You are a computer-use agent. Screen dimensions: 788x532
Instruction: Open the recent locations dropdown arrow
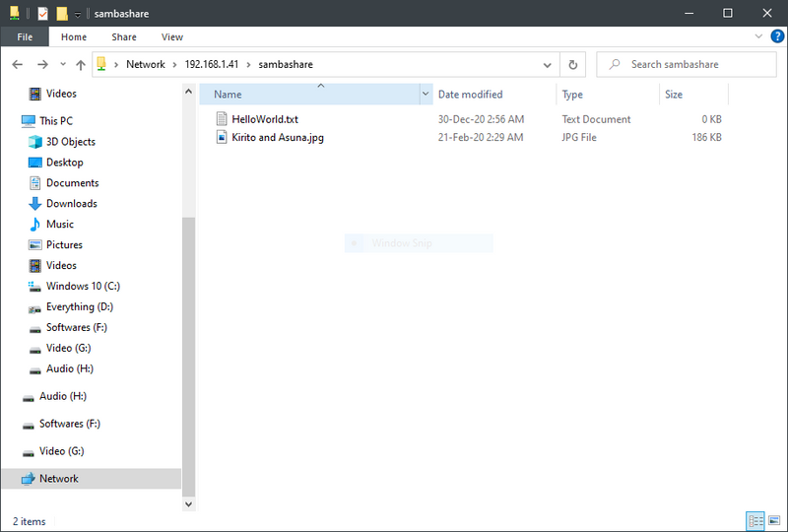(63, 64)
